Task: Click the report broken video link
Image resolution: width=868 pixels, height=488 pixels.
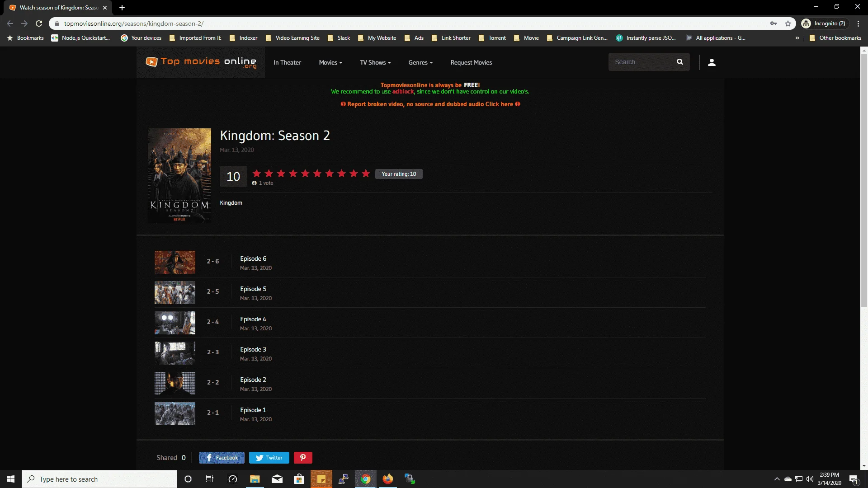Action: point(430,104)
